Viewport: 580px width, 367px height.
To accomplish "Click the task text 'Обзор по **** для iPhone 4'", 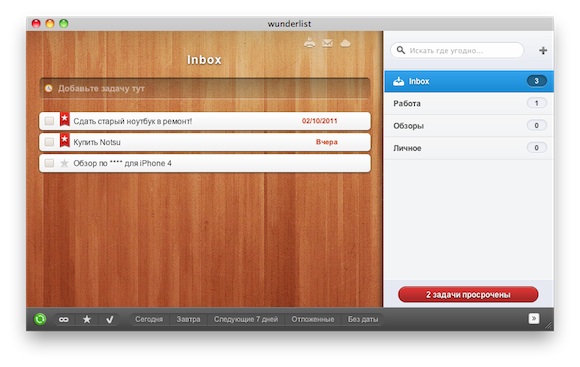I will tap(122, 164).
